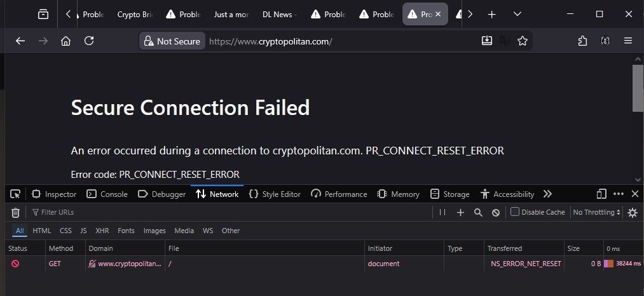Open the request blocking panel
The width and height of the screenshot is (644, 296).
pos(496,213)
